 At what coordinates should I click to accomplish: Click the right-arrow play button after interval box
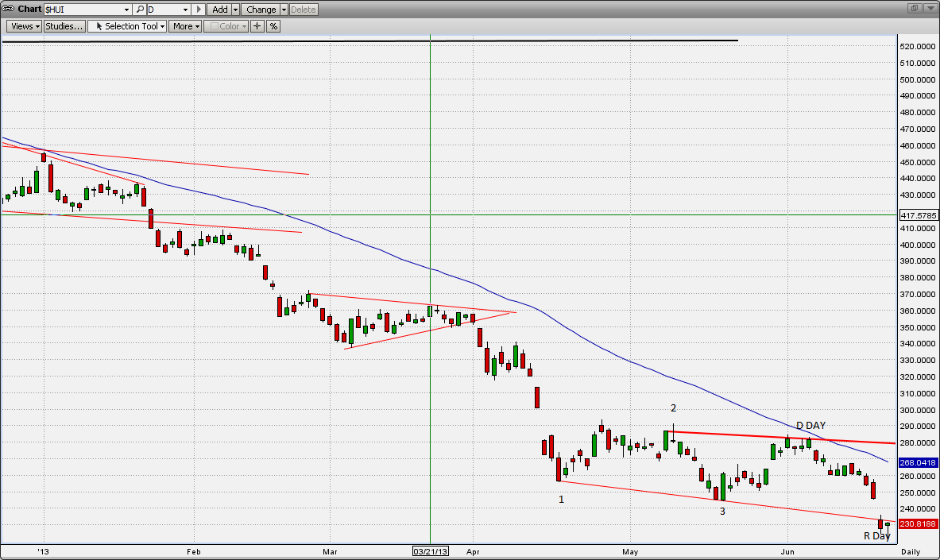point(199,10)
